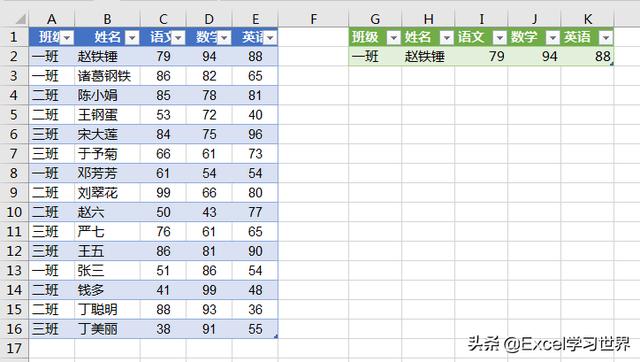Click cell with name 诸葛钢铁

[x=107, y=76]
